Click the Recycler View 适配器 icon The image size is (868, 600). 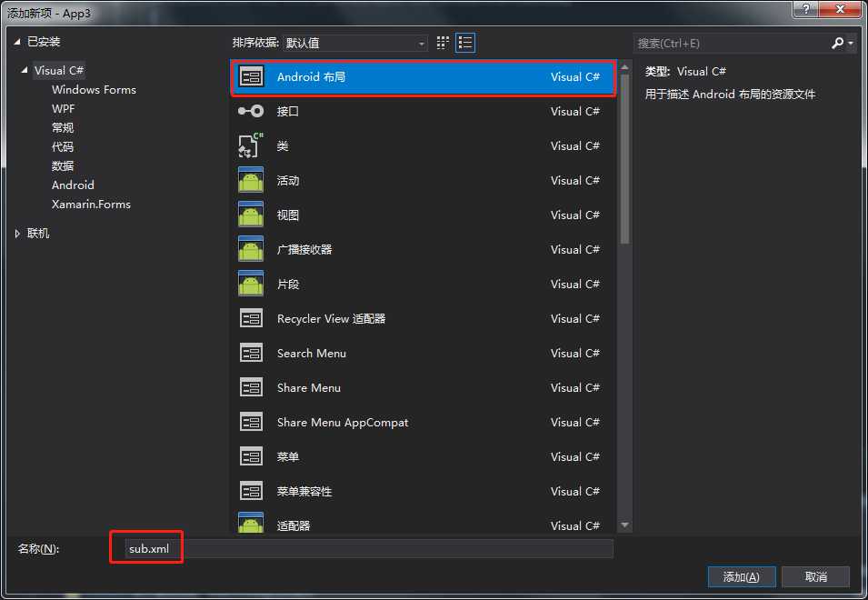click(x=251, y=319)
